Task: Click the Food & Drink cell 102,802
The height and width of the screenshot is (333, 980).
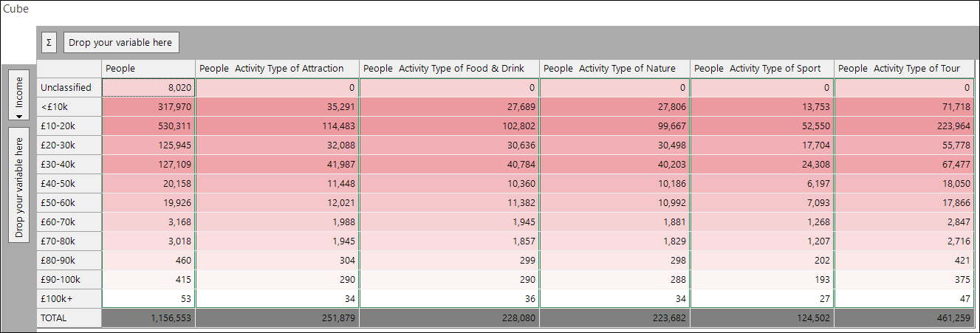Action: pyautogui.click(x=450, y=126)
